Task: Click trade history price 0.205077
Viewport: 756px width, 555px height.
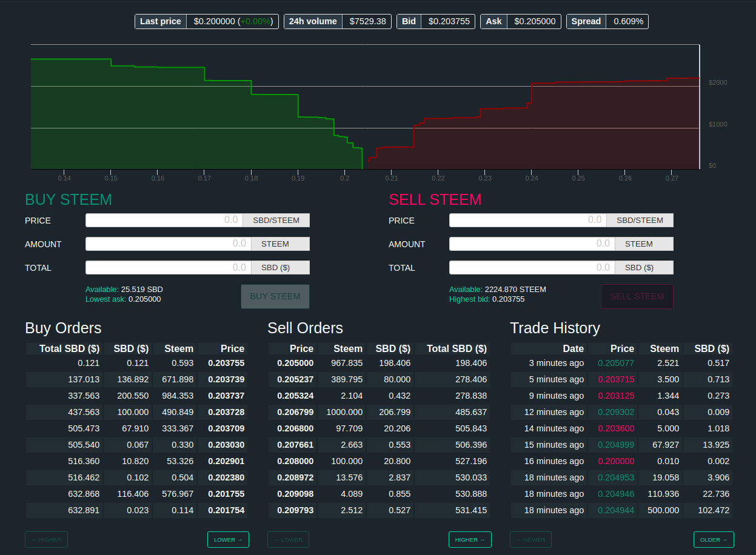Action: [x=616, y=363]
